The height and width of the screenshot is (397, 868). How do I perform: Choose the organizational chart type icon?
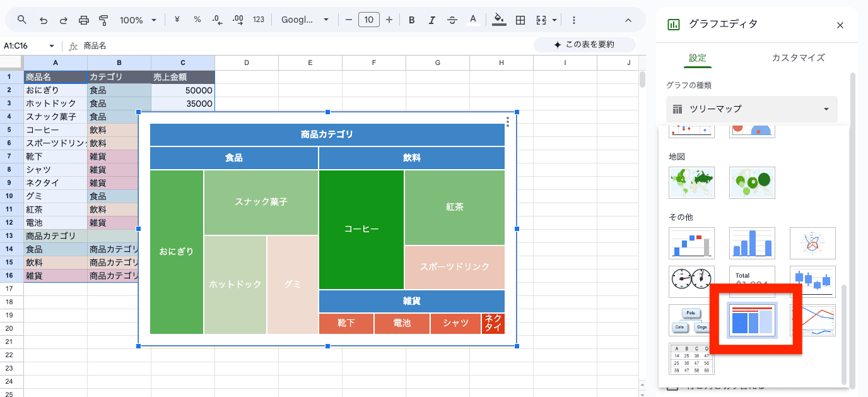pyautogui.click(x=691, y=320)
